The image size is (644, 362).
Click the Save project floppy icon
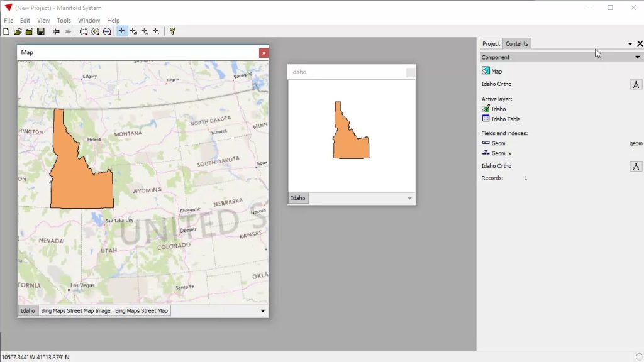click(x=40, y=31)
